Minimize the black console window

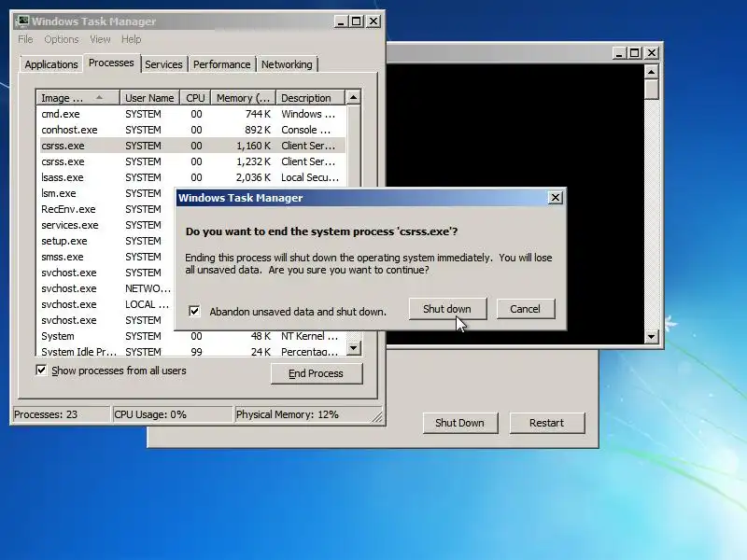pyautogui.click(x=618, y=53)
